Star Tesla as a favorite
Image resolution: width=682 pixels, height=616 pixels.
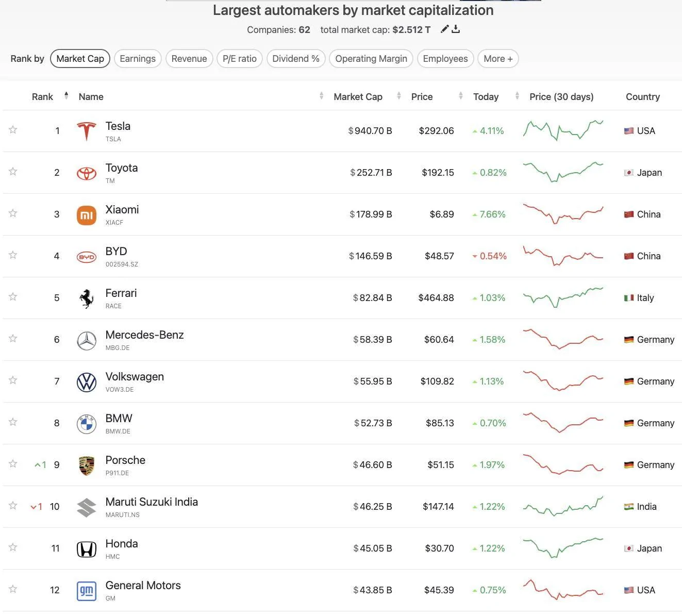point(13,130)
